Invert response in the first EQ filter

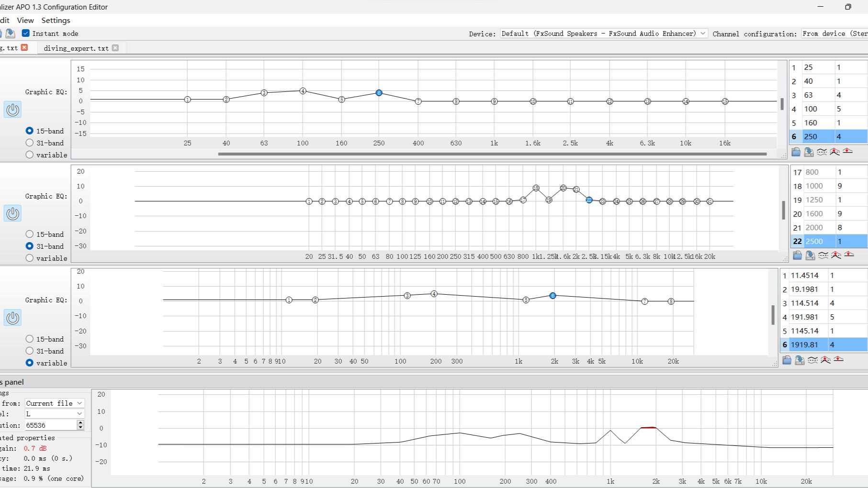pyautogui.click(x=822, y=152)
